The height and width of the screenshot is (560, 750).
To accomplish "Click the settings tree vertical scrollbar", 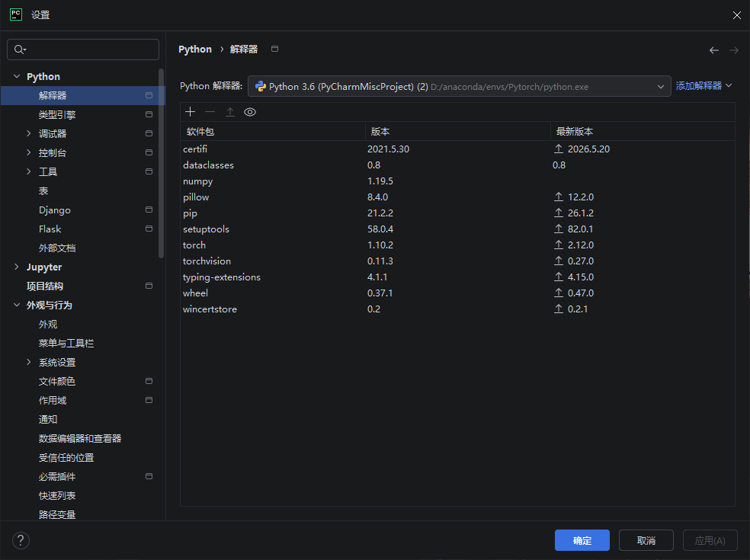I will (x=161, y=163).
